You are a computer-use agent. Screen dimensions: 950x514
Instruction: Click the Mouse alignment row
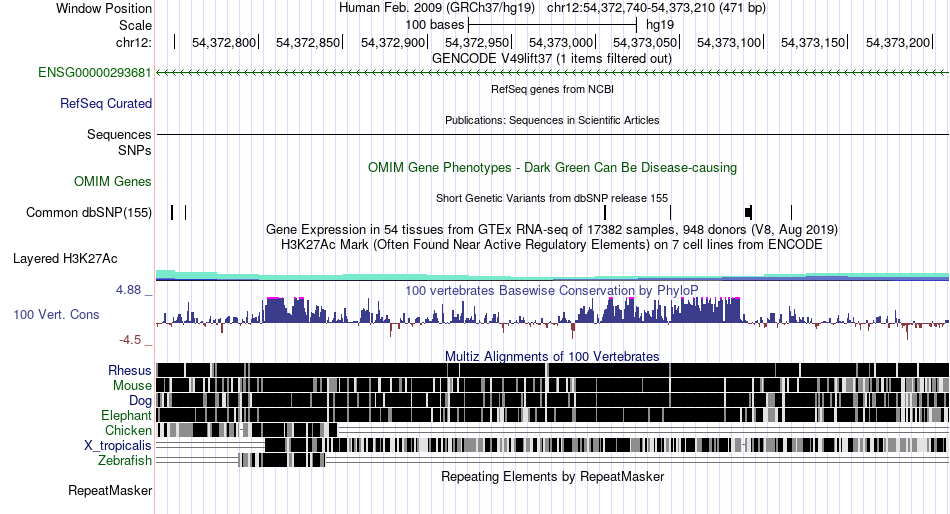[x=552, y=385]
